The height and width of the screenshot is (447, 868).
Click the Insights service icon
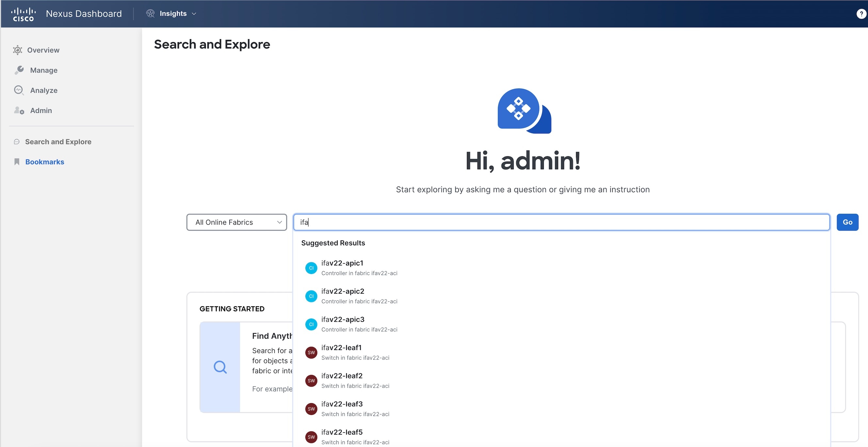(150, 13)
